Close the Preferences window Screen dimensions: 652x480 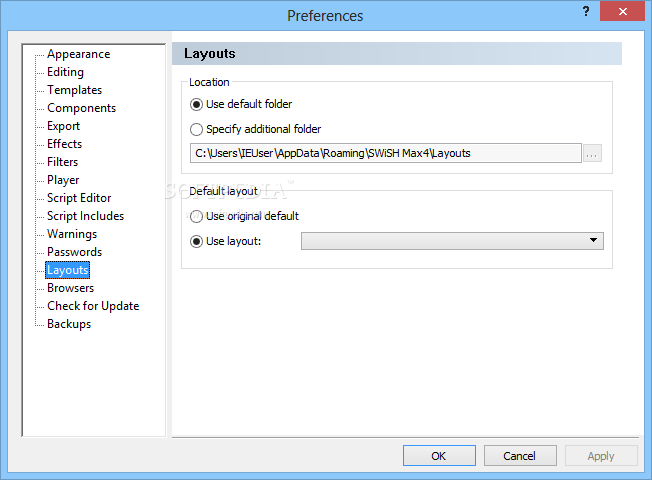coord(622,11)
